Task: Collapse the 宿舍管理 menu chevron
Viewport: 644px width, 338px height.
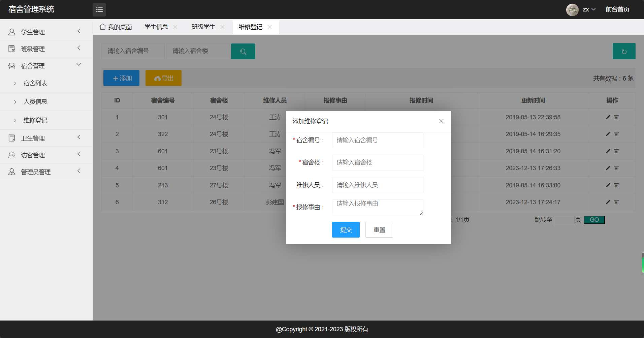Action: 79,65
